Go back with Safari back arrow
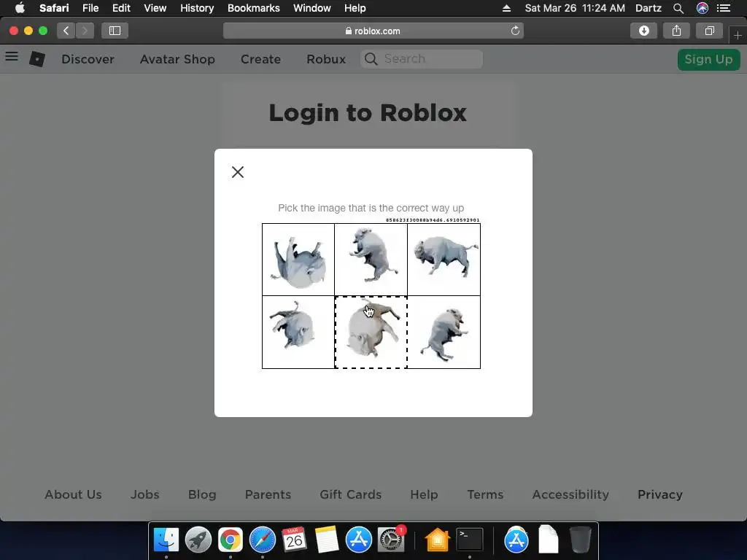Screen dimensions: 747x560 [66, 31]
